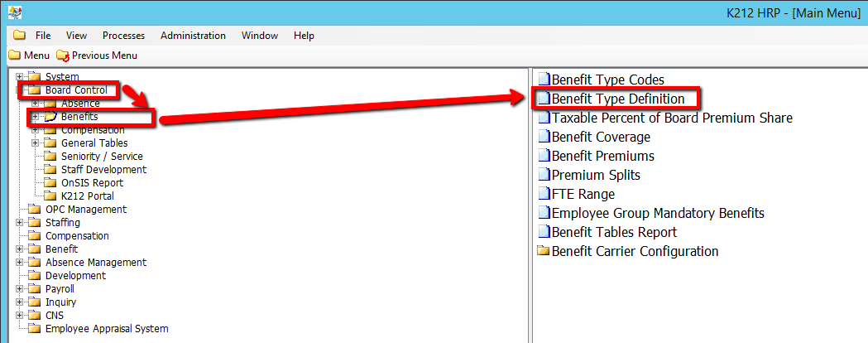Expand the General Tables tree node
The width and height of the screenshot is (868, 343).
[x=35, y=143]
